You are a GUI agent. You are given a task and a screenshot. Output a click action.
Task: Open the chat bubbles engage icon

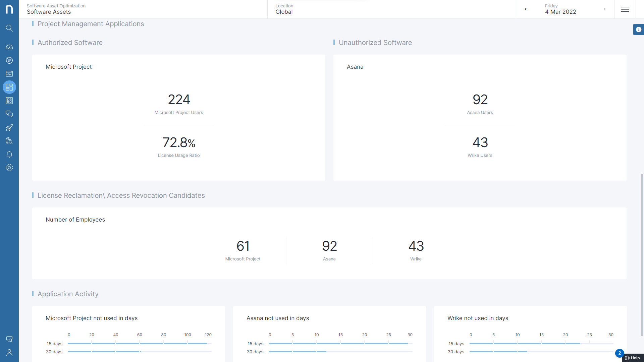(9, 114)
